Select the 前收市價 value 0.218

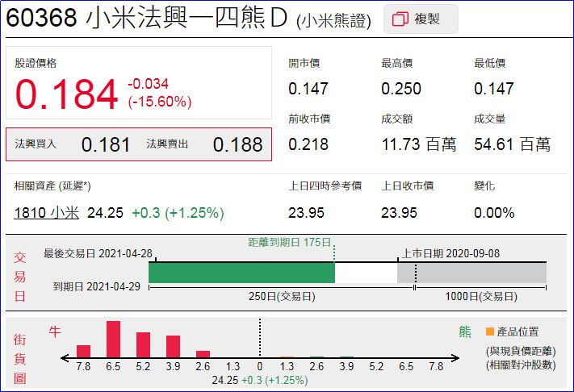pyautogui.click(x=308, y=144)
